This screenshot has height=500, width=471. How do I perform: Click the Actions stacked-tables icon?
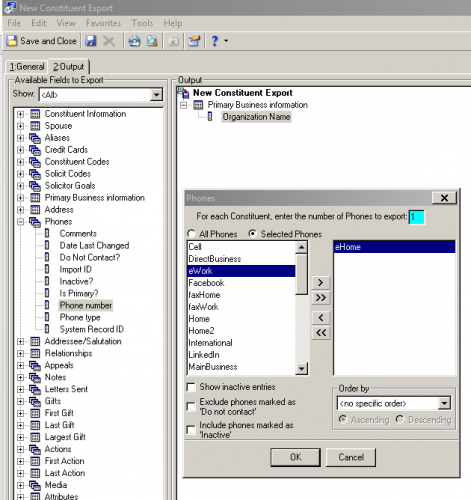tap(35, 449)
